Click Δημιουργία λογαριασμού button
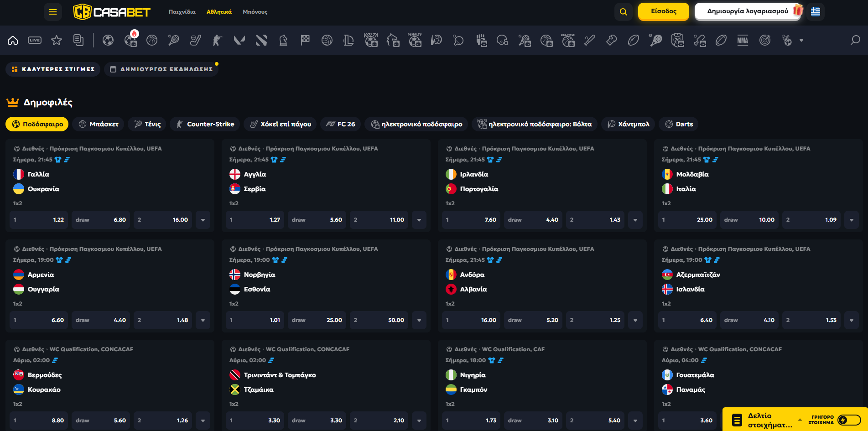 click(748, 12)
